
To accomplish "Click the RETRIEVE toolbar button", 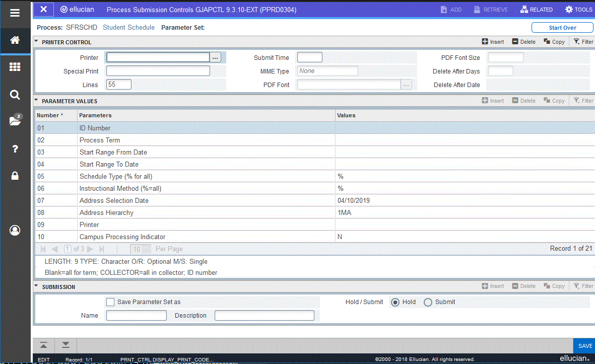I will pyautogui.click(x=491, y=10).
